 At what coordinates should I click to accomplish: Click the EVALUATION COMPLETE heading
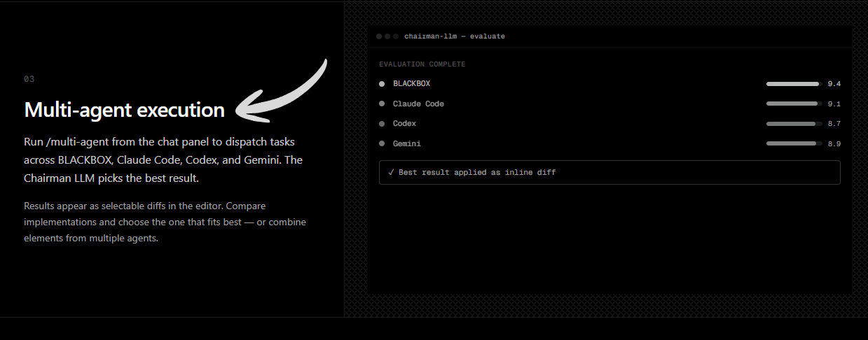point(422,64)
